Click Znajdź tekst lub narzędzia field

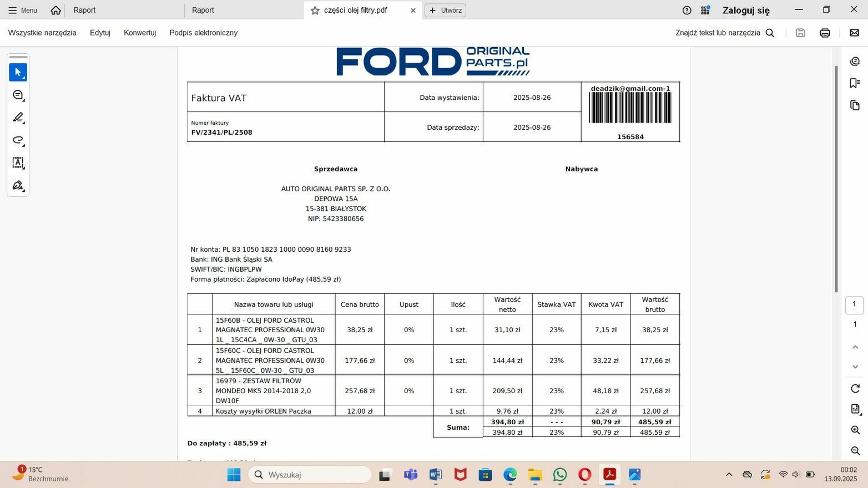click(x=718, y=33)
